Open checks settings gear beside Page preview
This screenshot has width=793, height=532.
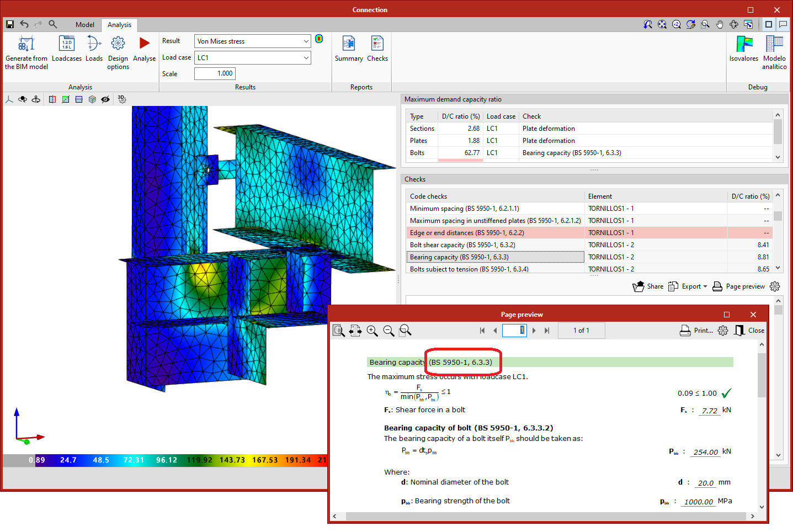(x=775, y=286)
